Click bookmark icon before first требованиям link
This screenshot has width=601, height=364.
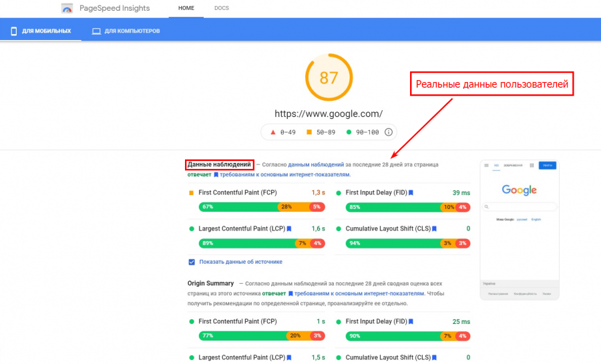[216, 175]
